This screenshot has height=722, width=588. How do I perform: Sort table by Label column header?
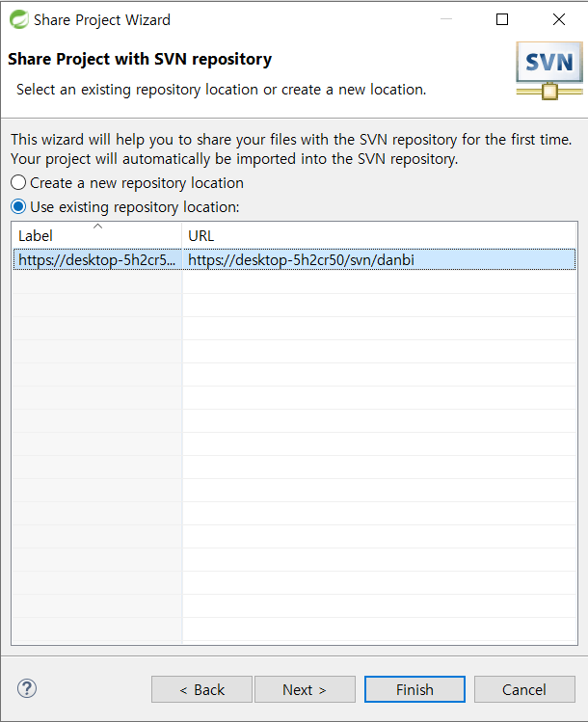click(x=96, y=235)
